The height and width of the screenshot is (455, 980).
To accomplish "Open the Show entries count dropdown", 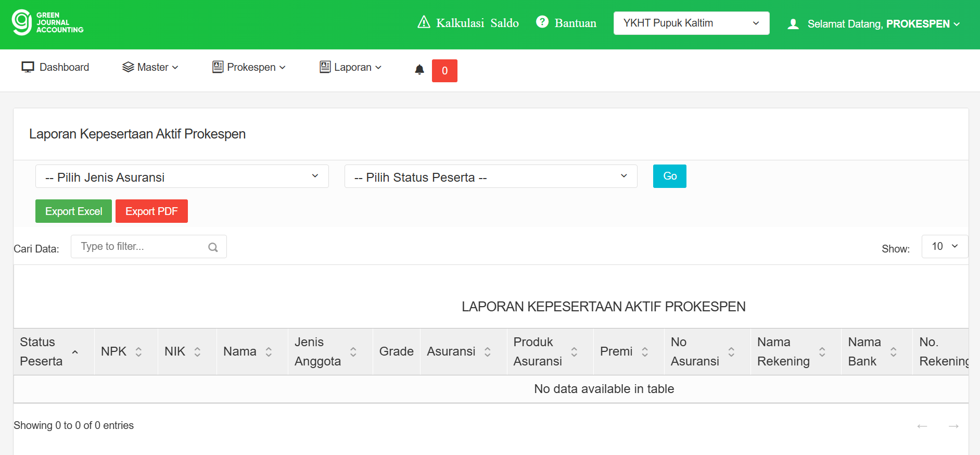I will (945, 246).
